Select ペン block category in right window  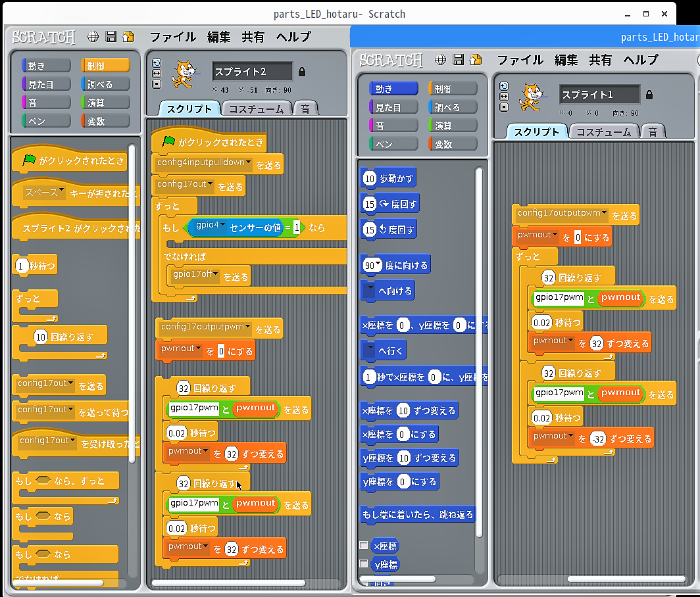tap(393, 144)
